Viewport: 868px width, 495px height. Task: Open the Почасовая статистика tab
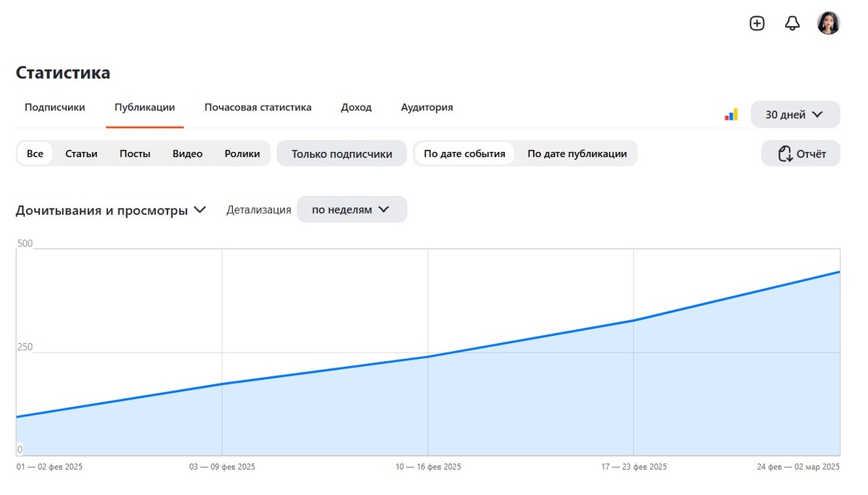click(x=258, y=106)
